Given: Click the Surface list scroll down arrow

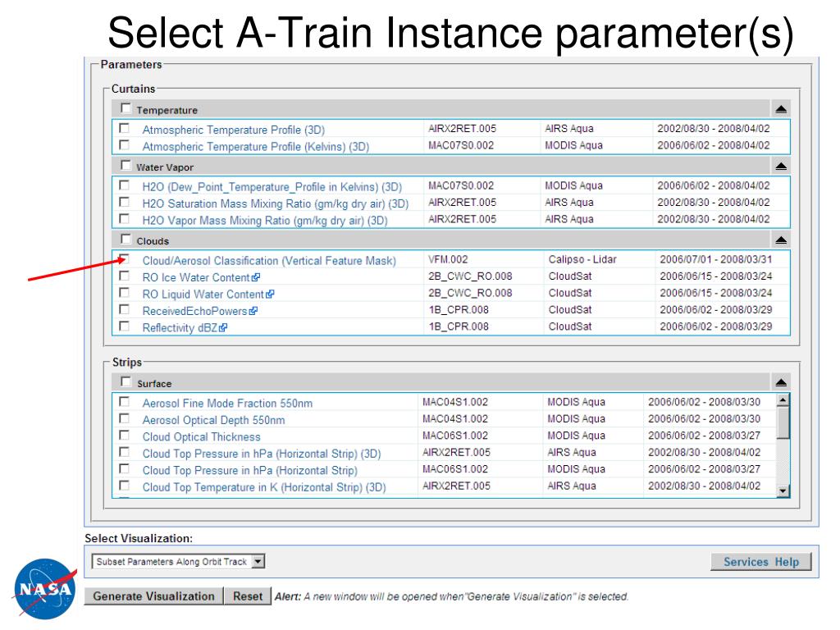Looking at the screenshot, I should (783, 491).
